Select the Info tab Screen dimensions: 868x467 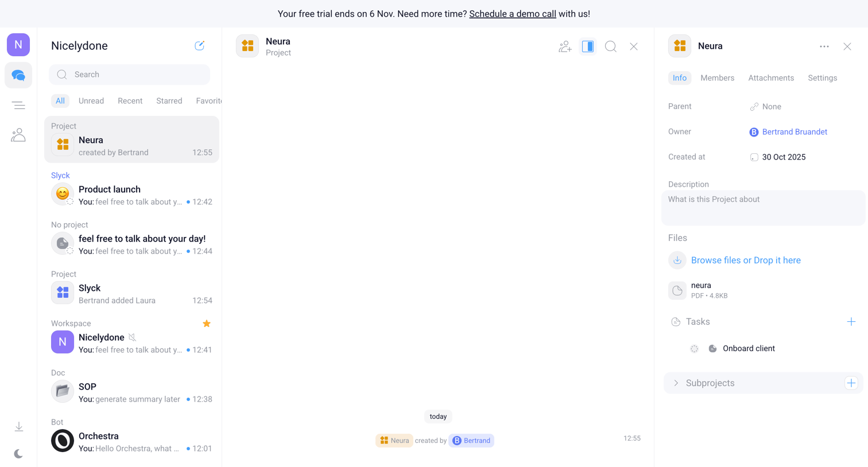(x=680, y=78)
